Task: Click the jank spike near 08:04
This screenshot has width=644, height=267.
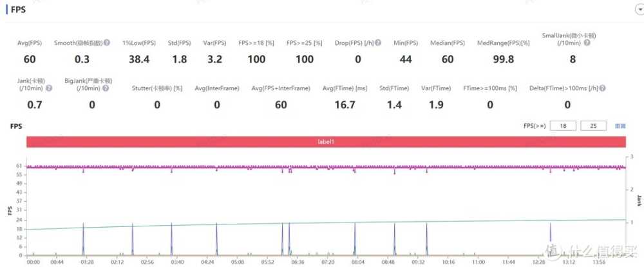Action: click(354, 237)
